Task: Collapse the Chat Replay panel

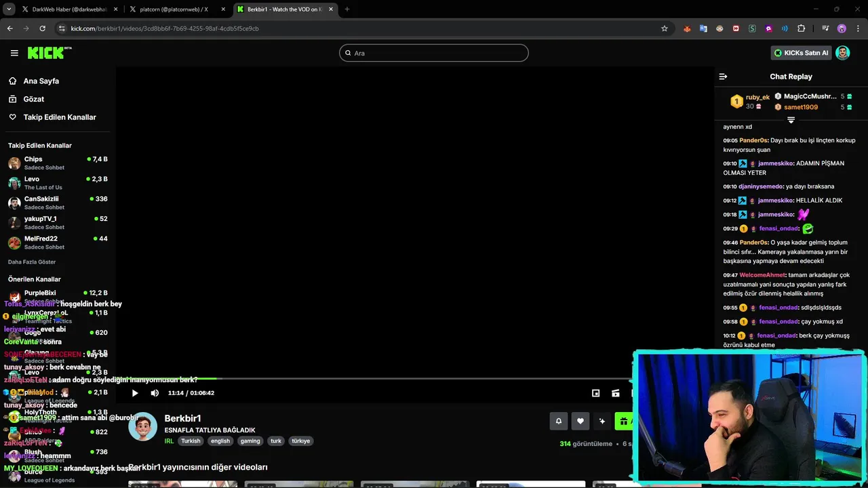Action: tap(723, 77)
